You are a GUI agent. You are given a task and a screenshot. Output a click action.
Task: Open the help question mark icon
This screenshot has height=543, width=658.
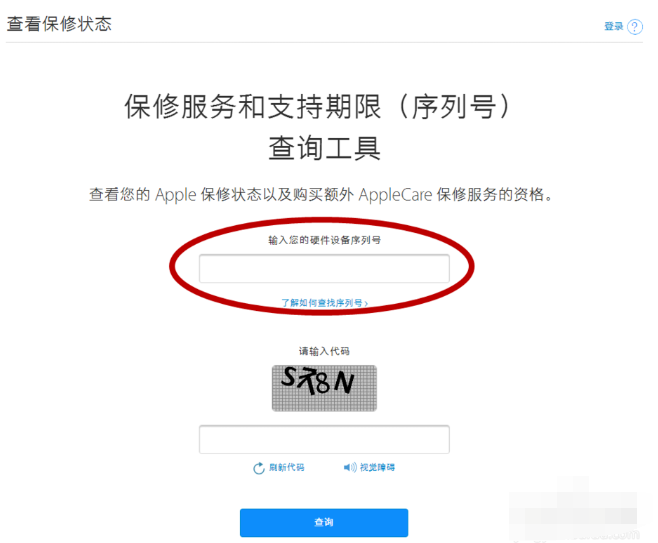(x=634, y=27)
